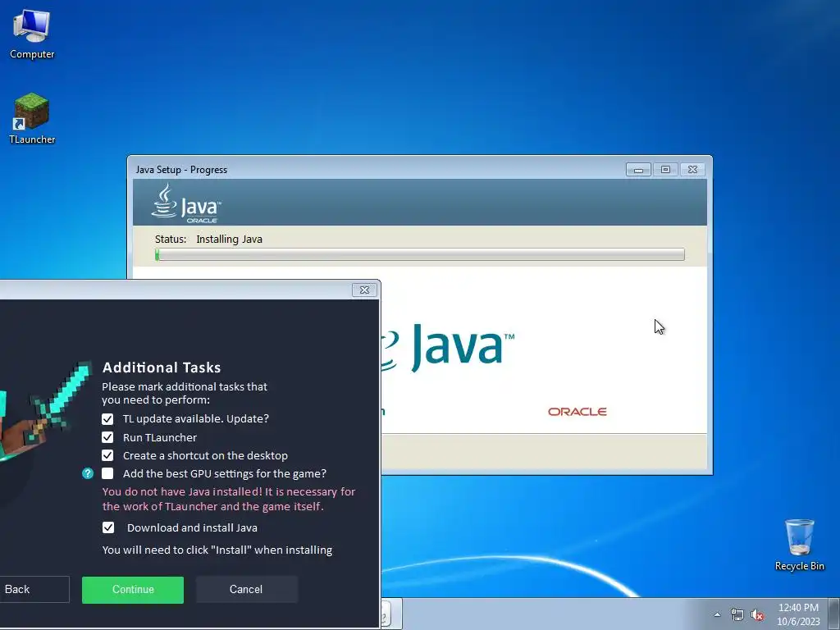Minimize the Java Setup window

click(x=638, y=170)
